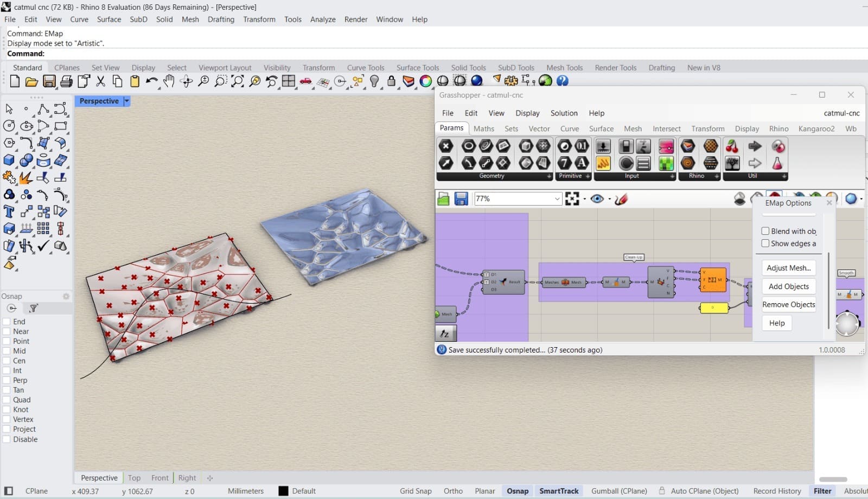Select the Pan hand tool
This screenshot has height=499, width=868.
coord(169,81)
